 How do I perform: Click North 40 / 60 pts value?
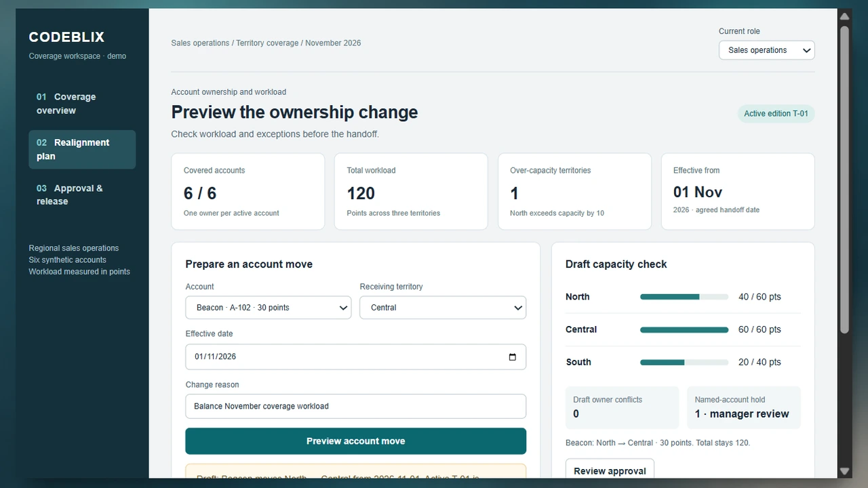[x=759, y=297]
